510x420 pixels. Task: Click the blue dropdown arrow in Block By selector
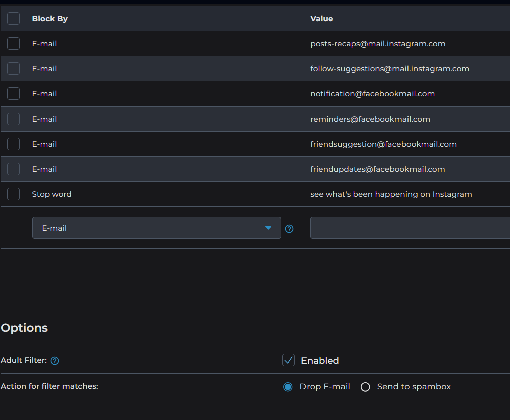[268, 228]
